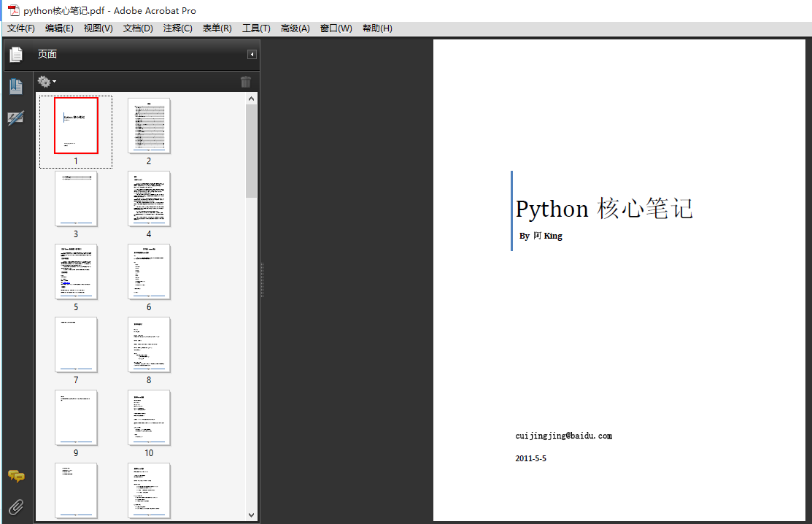Open the 注释(C) menu
The height and width of the screenshot is (524, 812).
click(177, 28)
